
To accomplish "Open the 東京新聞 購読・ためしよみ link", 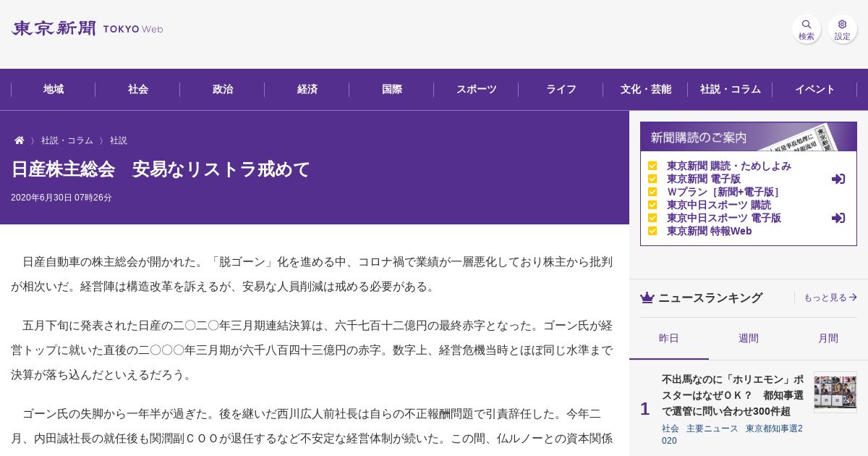I will click(x=729, y=166).
